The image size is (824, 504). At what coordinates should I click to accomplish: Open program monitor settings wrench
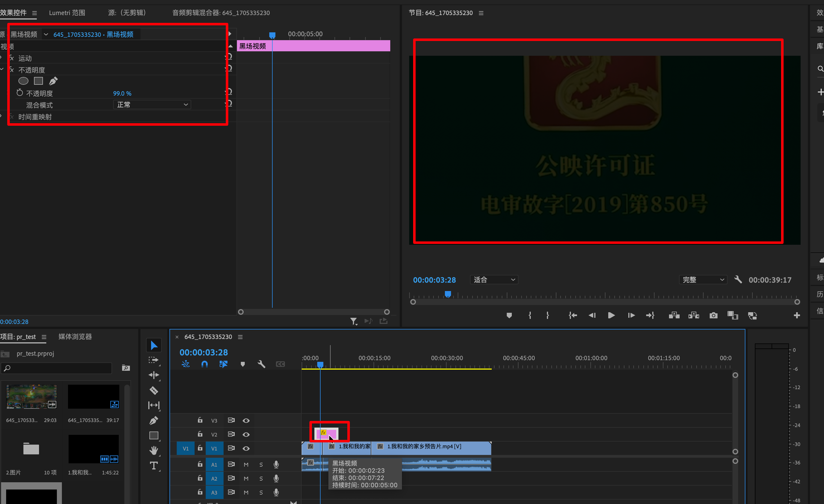(738, 280)
